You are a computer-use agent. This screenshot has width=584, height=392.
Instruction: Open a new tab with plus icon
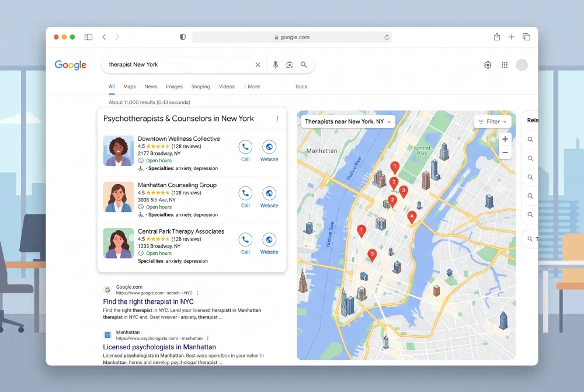tap(512, 37)
